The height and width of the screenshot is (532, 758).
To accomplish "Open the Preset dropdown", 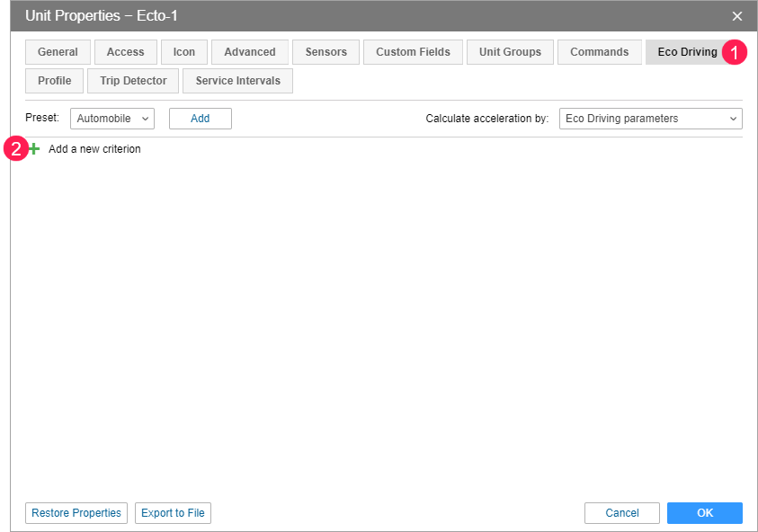I will [x=112, y=119].
